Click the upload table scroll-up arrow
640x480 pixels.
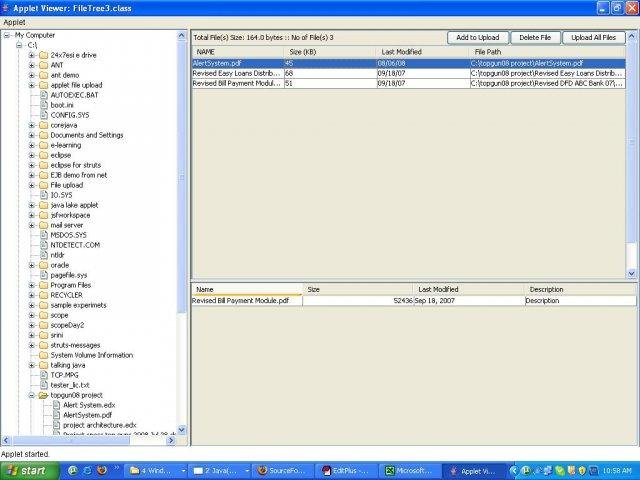(631, 36)
